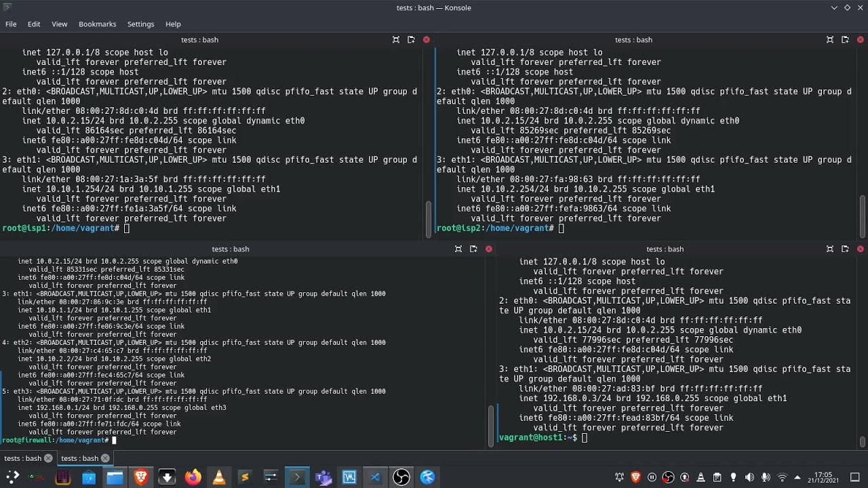The image size is (868, 488).
Task: Open OBS Studio from taskbar
Action: (401, 477)
